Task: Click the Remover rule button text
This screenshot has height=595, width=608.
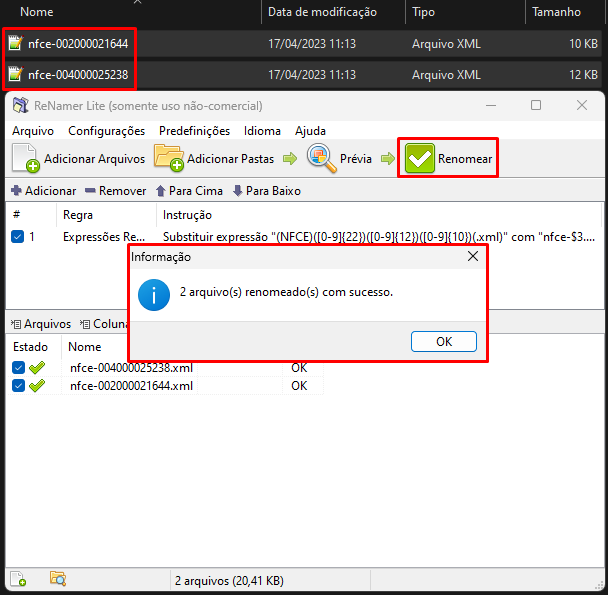Action: (x=123, y=191)
